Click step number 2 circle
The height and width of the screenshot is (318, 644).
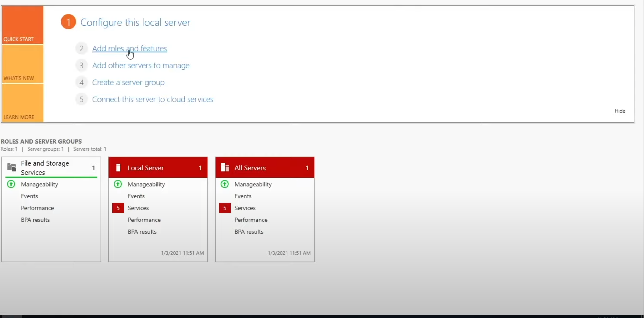[x=82, y=48]
